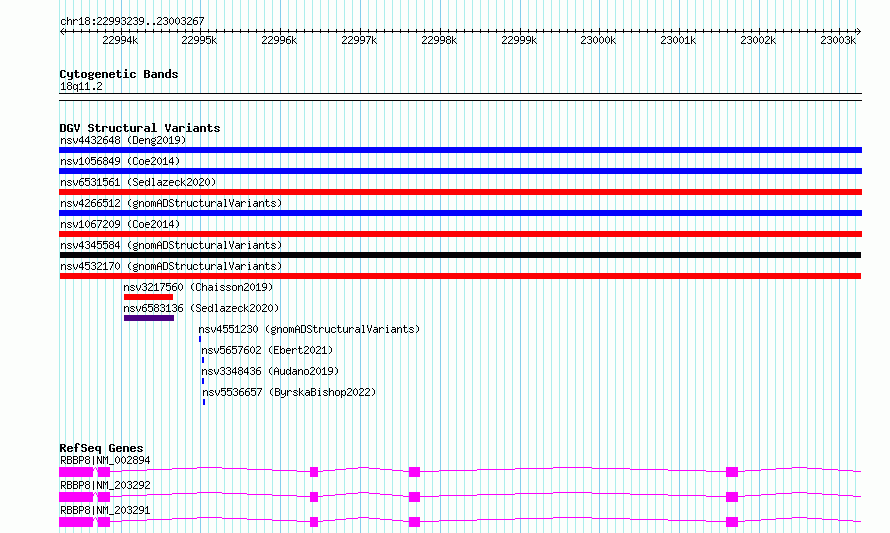Click the RBBP8|NM_203291 transcript label
The height and width of the screenshot is (533, 890).
(105, 510)
